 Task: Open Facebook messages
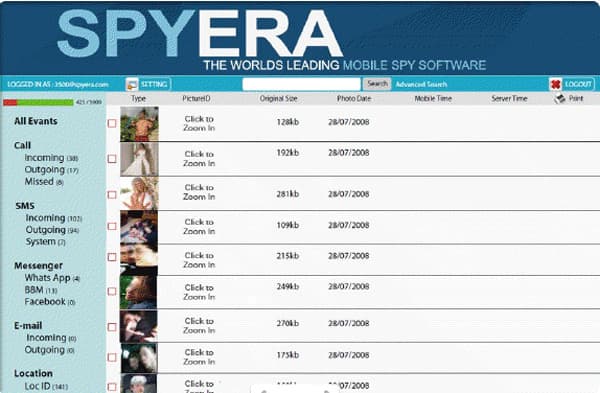50,302
